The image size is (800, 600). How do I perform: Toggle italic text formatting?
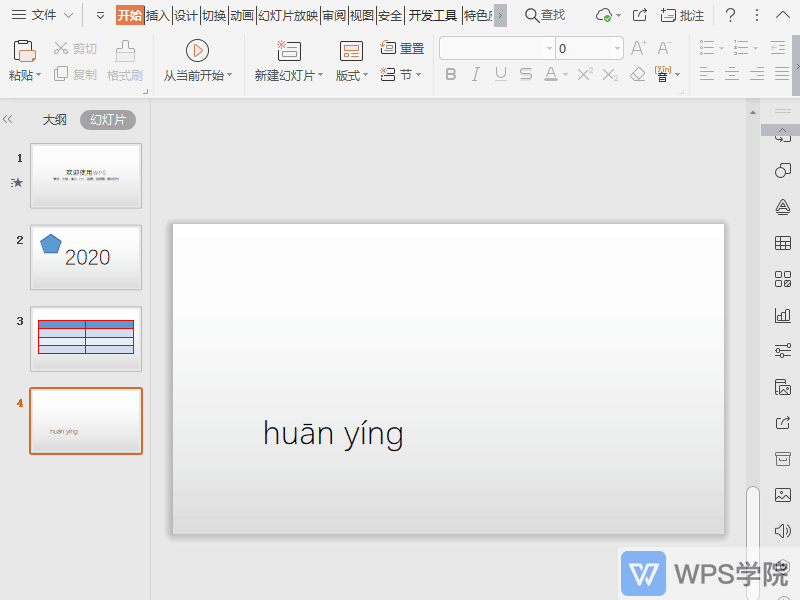[475, 74]
